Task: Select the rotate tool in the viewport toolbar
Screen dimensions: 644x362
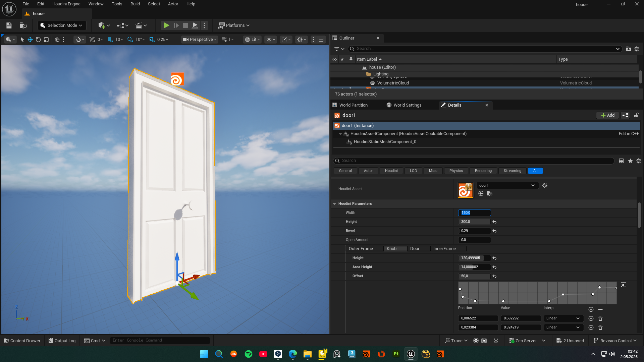Action: coord(38,40)
